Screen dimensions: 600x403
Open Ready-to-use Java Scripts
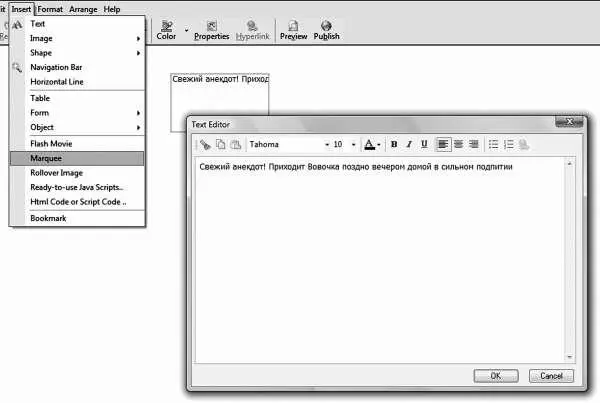coord(77,188)
